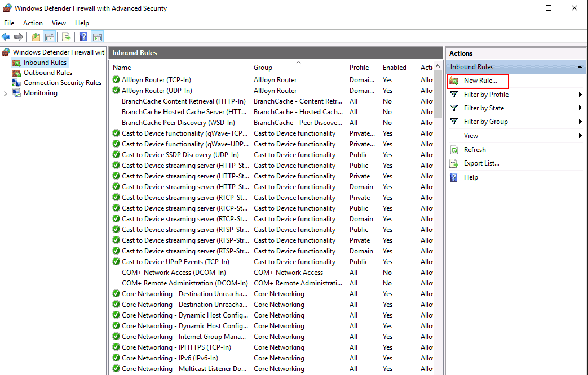588x375 pixels.
Task: Select BranchCache Content Retrieval (HTTP-In) rule
Action: tap(183, 101)
